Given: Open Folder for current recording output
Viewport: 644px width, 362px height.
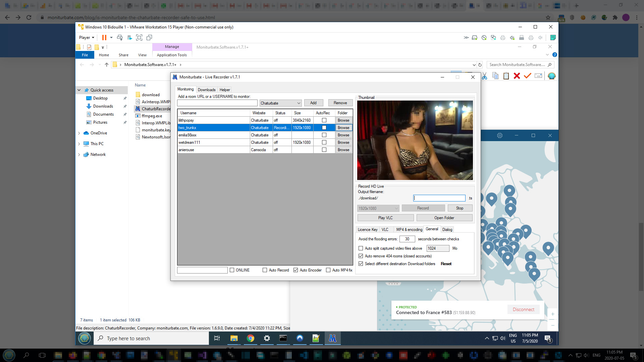Looking at the screenshot, I should pos(444,218).
